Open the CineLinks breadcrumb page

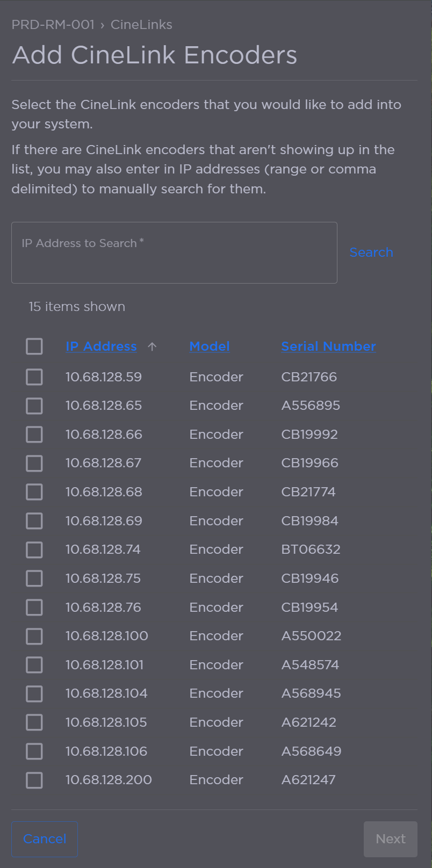[141, 24]
